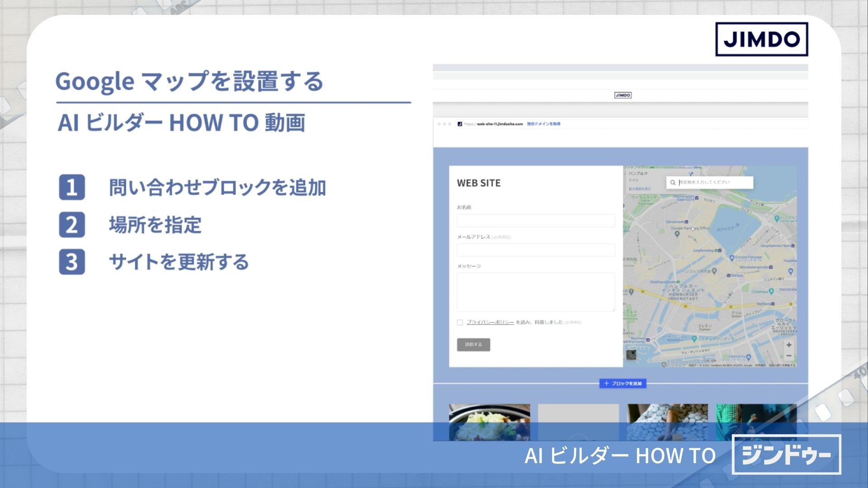Click the dark teal photo thumbnail
This screenshot has width=868, height=488.
(756, 422)
